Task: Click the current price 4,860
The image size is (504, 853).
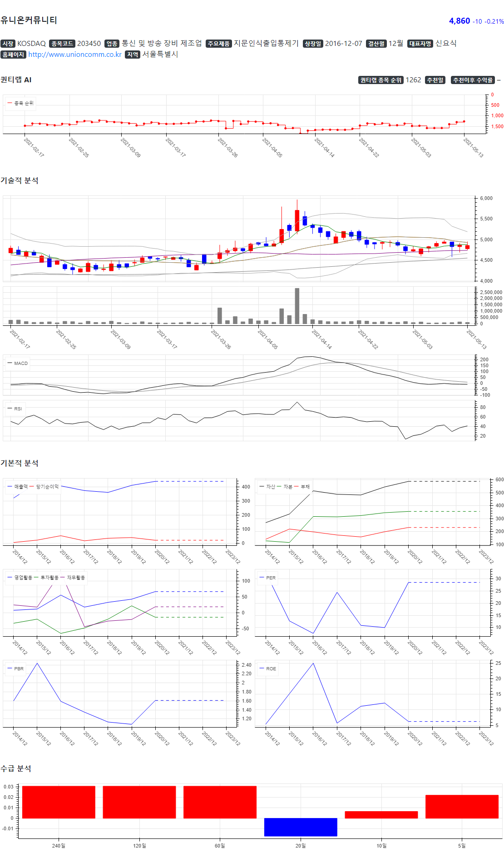Action: point(460,21)
